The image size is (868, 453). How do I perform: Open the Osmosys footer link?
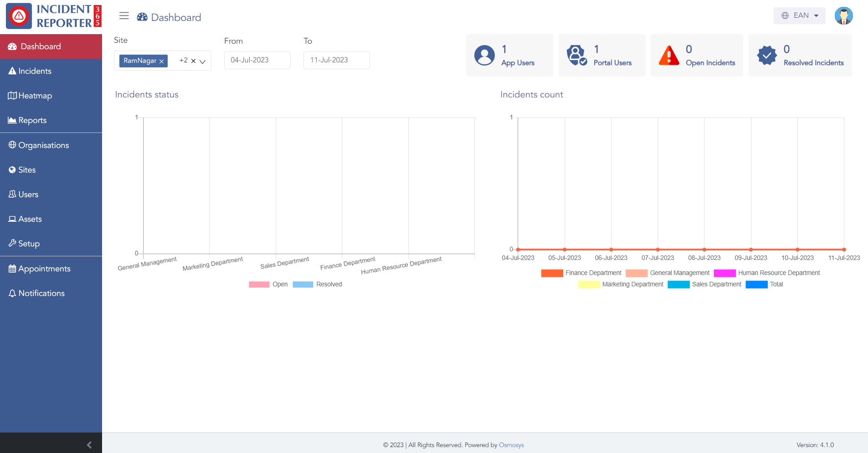[x=511, y=445]
